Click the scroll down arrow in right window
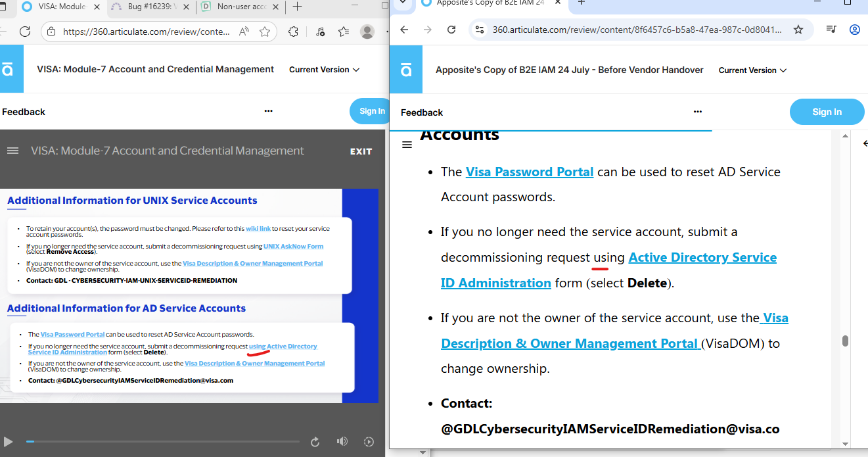868x457 pixels. tap(845, 444)
